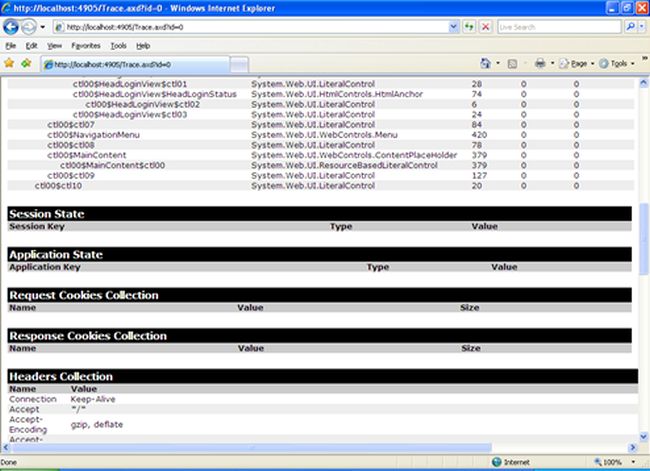
Task: Click the horizontal scrollbar thumb
Action: coord(252,447)
